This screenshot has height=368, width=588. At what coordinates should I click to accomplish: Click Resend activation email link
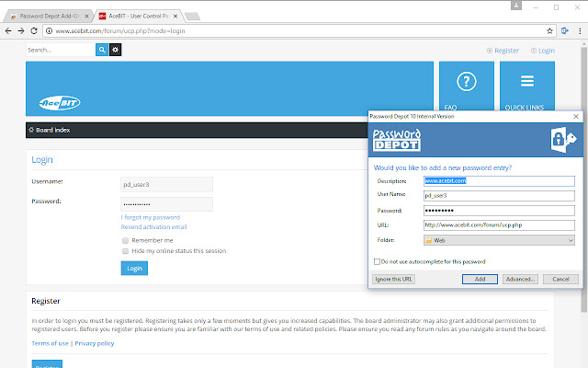click(153, 227)
